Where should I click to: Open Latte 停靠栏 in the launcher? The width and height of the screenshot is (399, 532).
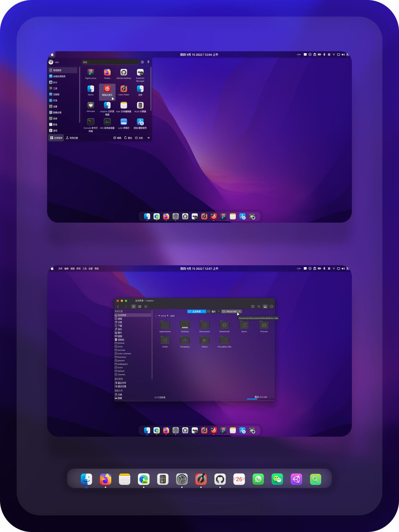124,124
